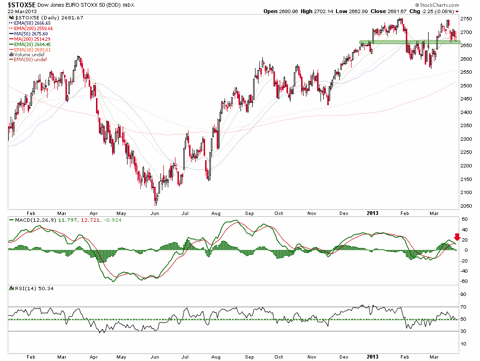The width and height of the screenshot is (480, 361).
Task: Click the Aug label under the price panel
Action: pyautogui.click(x=216, y=213)
